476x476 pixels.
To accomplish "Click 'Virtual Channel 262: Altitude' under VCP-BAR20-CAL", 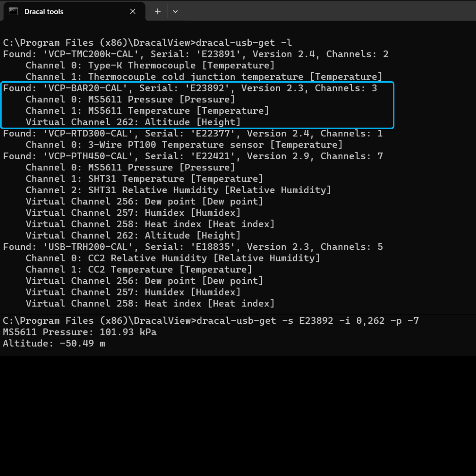I will [x=133, y=122].
